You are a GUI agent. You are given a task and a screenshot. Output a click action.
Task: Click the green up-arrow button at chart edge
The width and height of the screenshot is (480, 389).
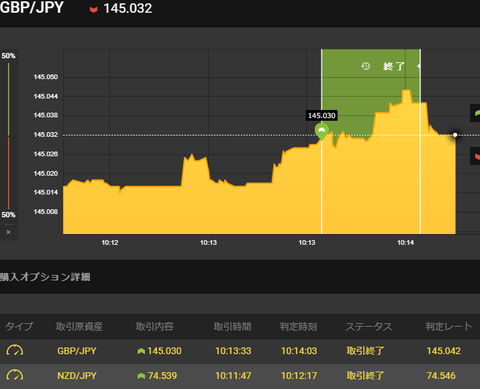tap(476, 113)
